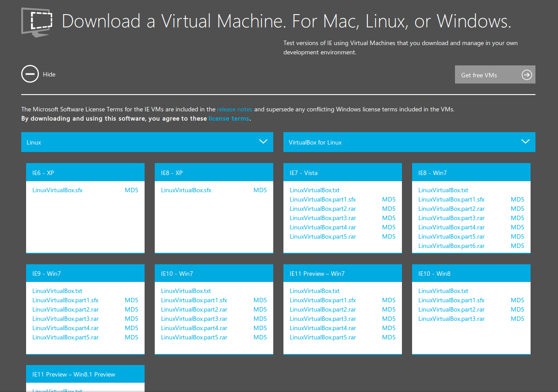Open MD5 for part1.sfx in IE8 - Win7

click(x=517, y=199)
